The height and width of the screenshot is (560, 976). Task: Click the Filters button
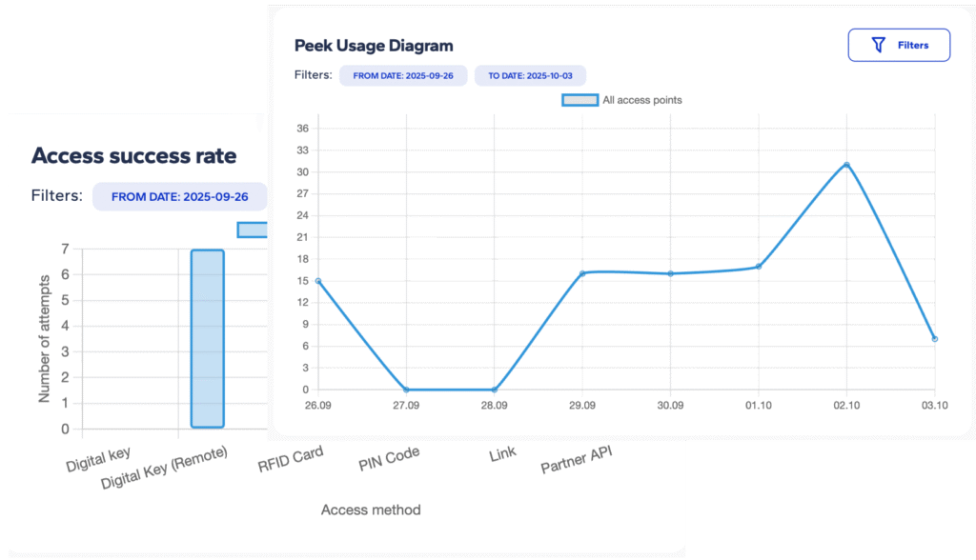pyautogui.click(x=899, y=45)
